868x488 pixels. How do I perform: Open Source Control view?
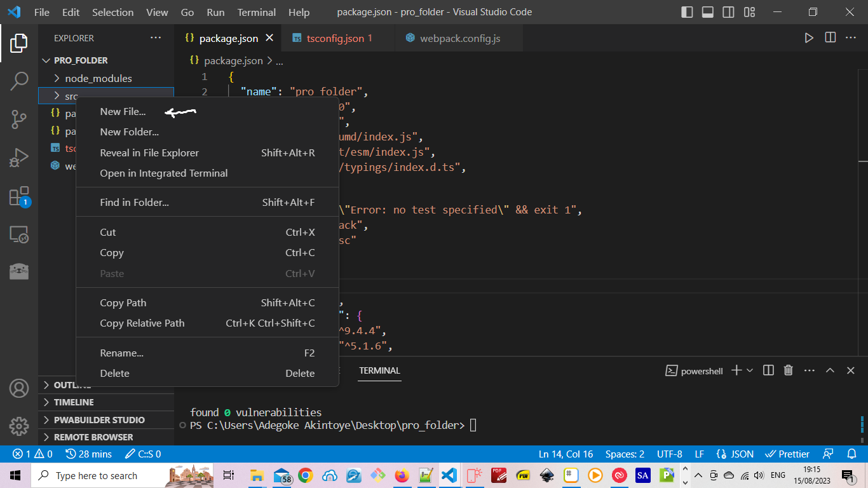[19, 119]
